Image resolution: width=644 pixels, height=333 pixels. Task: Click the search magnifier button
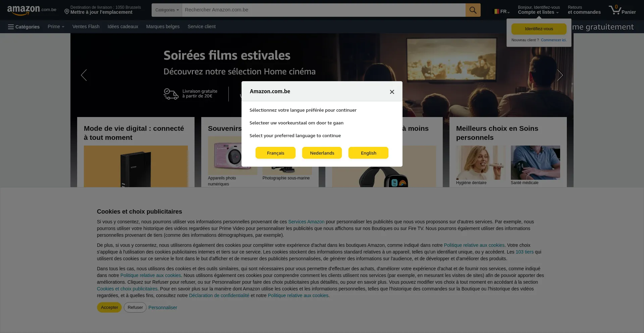pyautogui.click(x=473, y=10)
